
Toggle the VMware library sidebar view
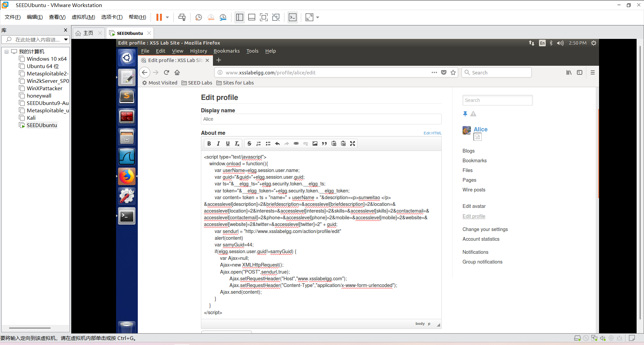239,17
